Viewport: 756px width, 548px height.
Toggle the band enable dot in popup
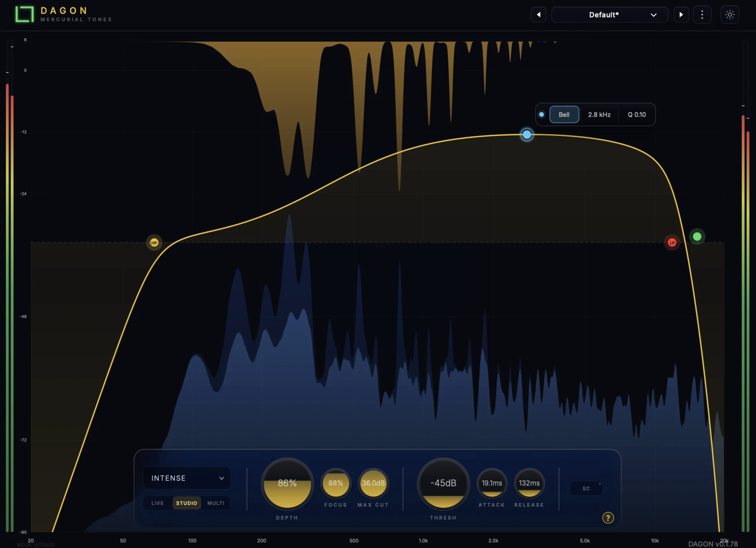tap(541, 115)
